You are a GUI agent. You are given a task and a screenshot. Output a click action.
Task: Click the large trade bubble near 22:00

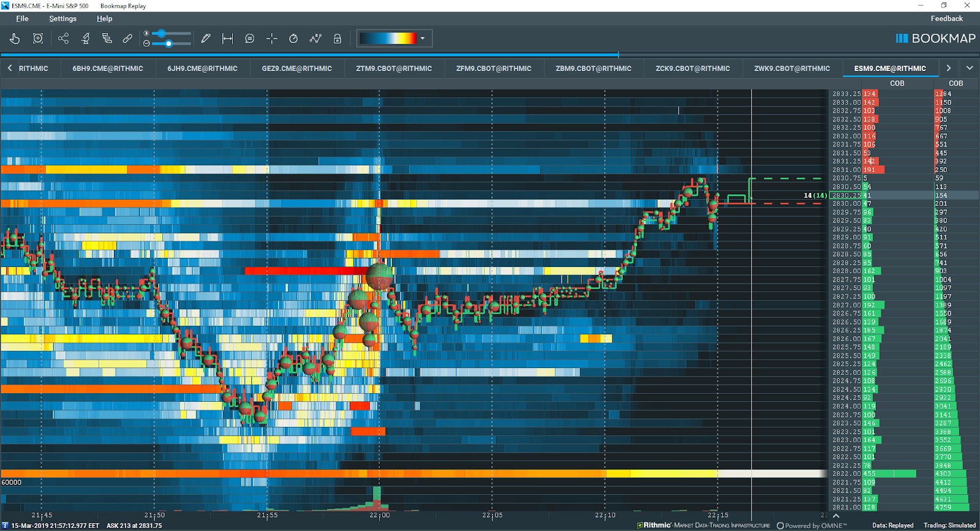coord(379,276)
